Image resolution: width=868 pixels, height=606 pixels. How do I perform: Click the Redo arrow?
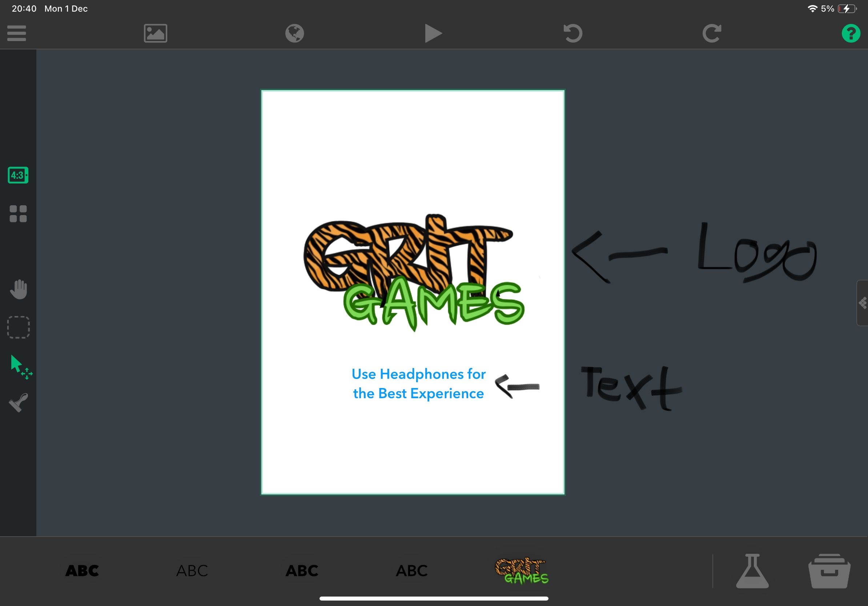pyautogui.click(x=712, y=33)
